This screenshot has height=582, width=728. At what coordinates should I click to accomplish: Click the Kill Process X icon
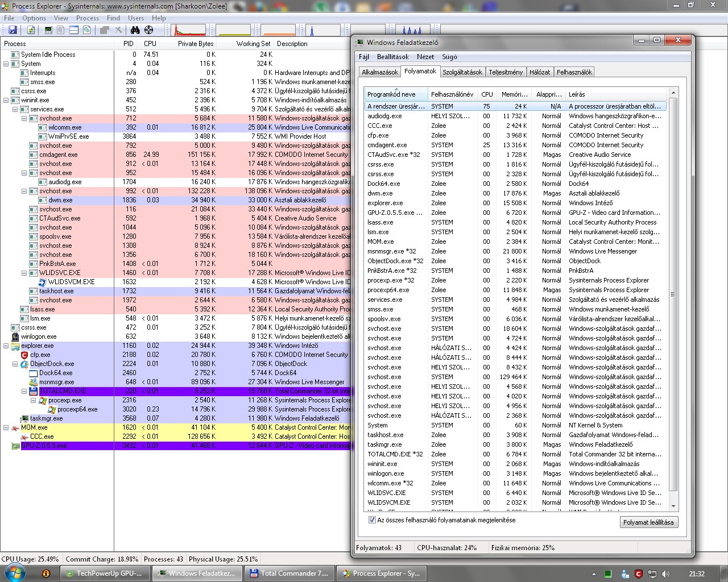click(x=118, y=30)
